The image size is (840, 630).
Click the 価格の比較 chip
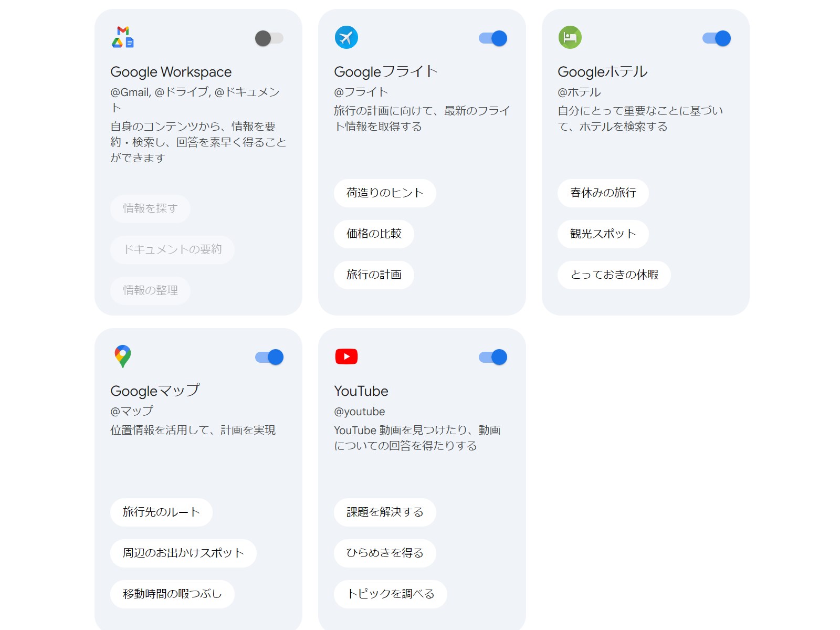374,234
